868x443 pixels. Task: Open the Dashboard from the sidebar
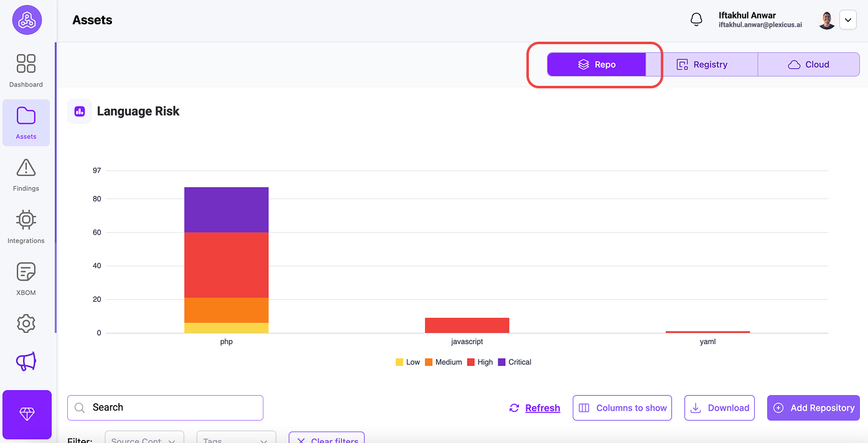(x=26, y=70)
